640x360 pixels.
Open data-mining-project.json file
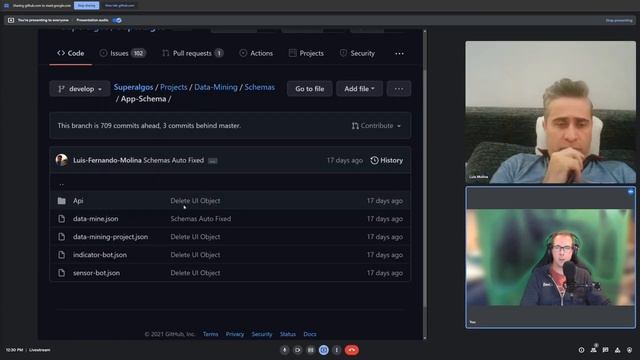tap(110, 237)
